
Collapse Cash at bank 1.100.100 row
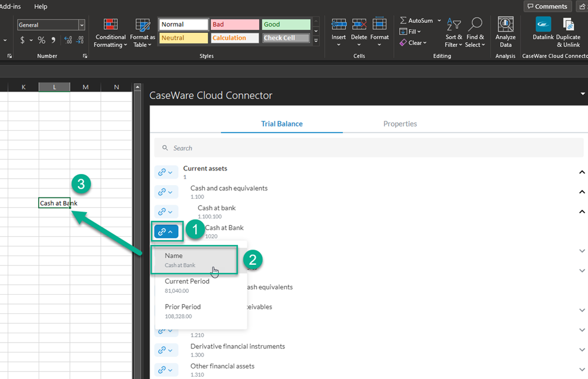582,212
